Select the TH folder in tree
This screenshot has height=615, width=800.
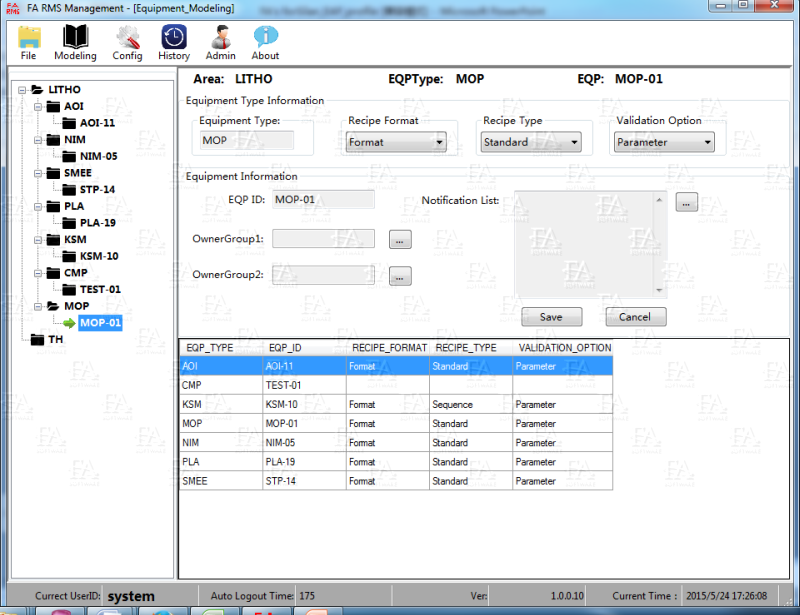pos(56,339)
